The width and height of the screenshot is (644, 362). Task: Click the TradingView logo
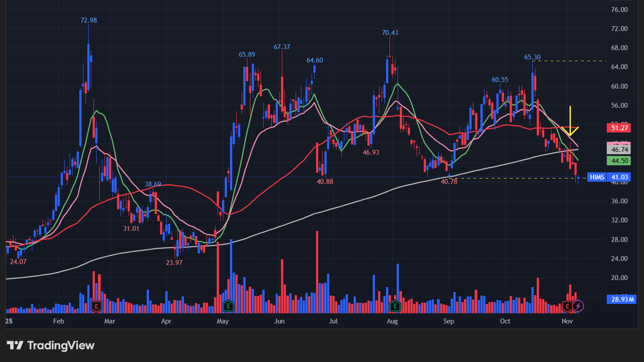pos(51,345)
